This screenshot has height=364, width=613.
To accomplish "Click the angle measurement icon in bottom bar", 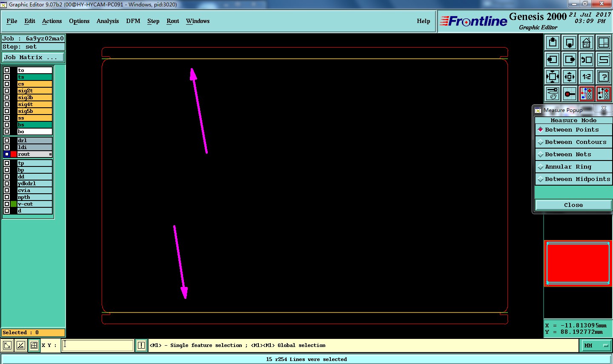I will (x=20, y=345).
